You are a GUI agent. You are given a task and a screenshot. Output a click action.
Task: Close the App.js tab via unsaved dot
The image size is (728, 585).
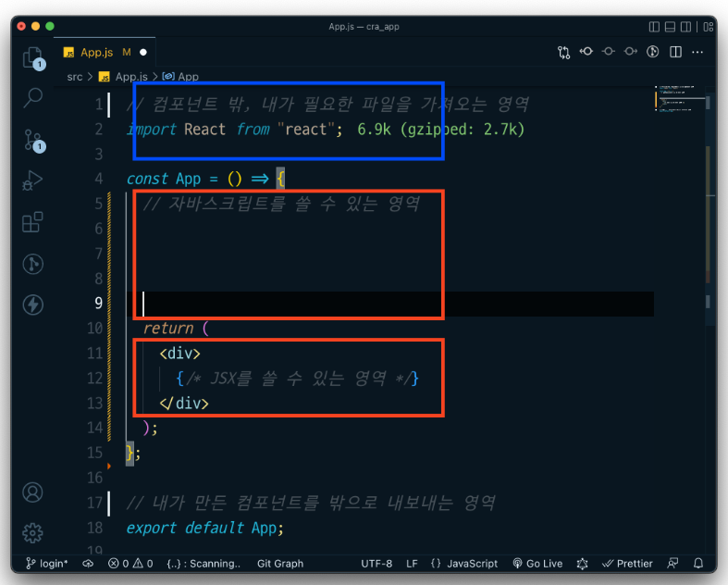(143, 53)
